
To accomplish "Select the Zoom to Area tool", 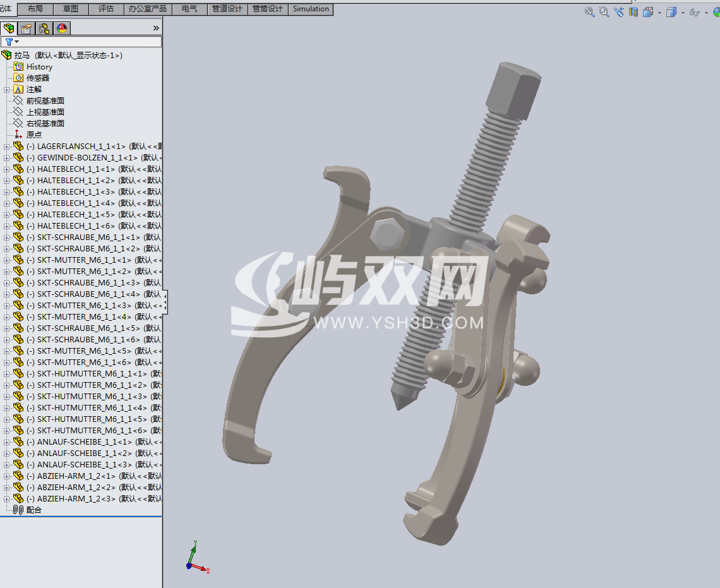I will [x=604, y=12].
